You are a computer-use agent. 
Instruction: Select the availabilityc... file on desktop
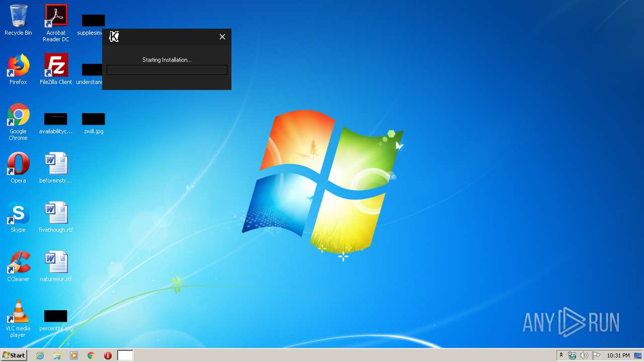point(56,124)
